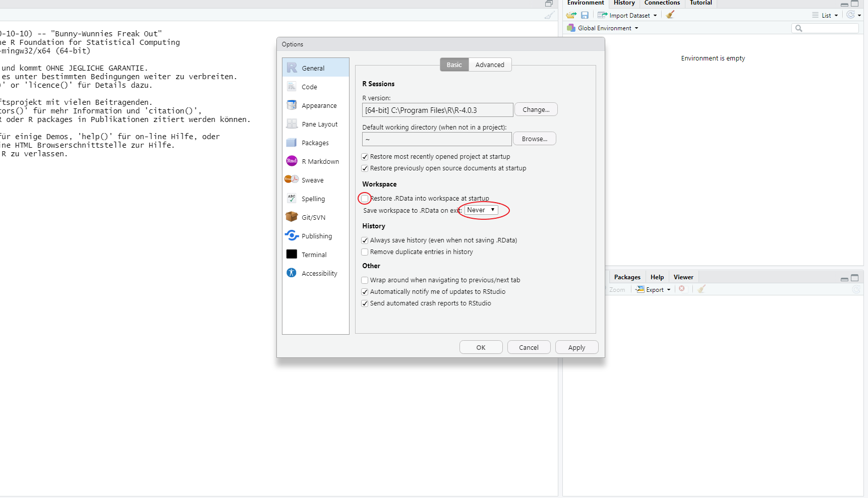Toggle Send automated crash reports to RStudio
The width and height of the screenshot is (868, 498).
point(365,303)
